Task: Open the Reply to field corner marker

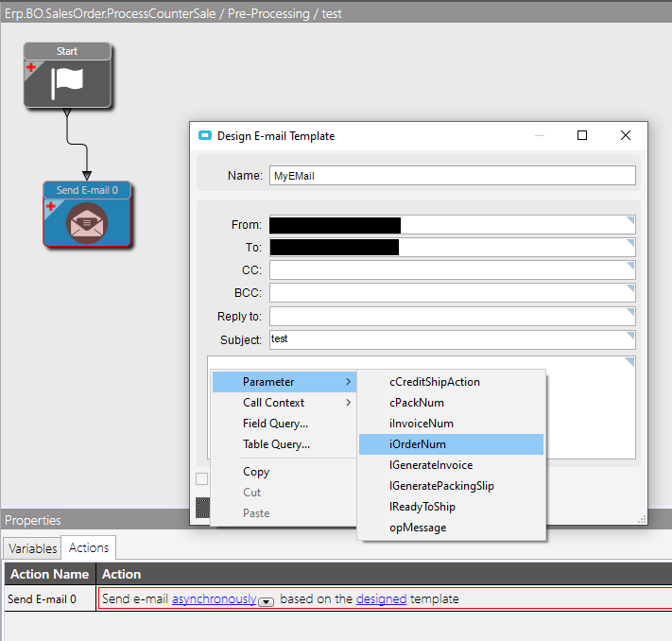Action: click(630, 311)
